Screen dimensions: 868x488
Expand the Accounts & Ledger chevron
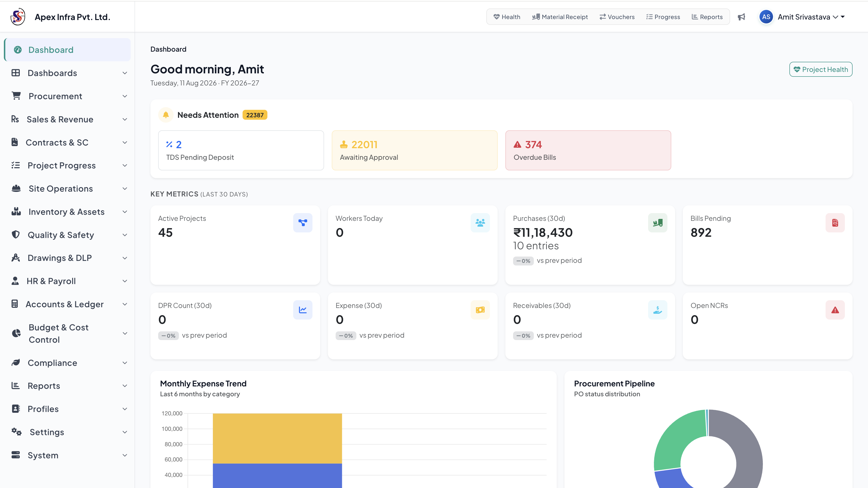tap(125, 304)
